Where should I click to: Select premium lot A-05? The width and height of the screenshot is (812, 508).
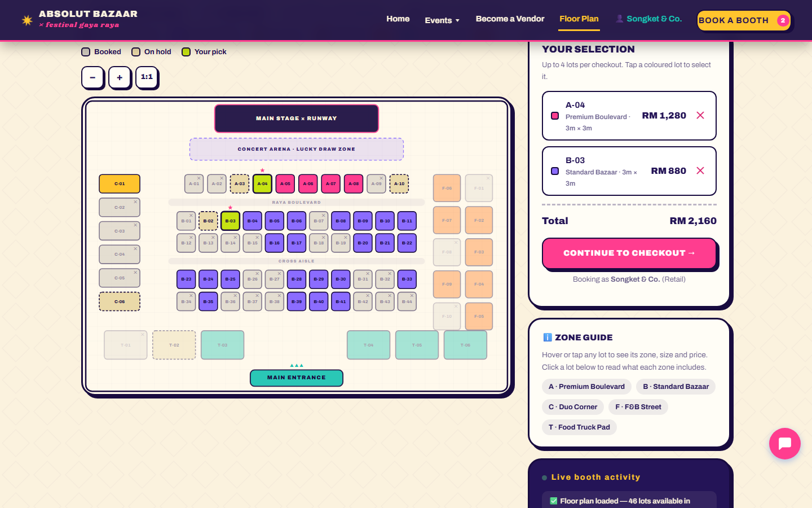coord(285,183)
